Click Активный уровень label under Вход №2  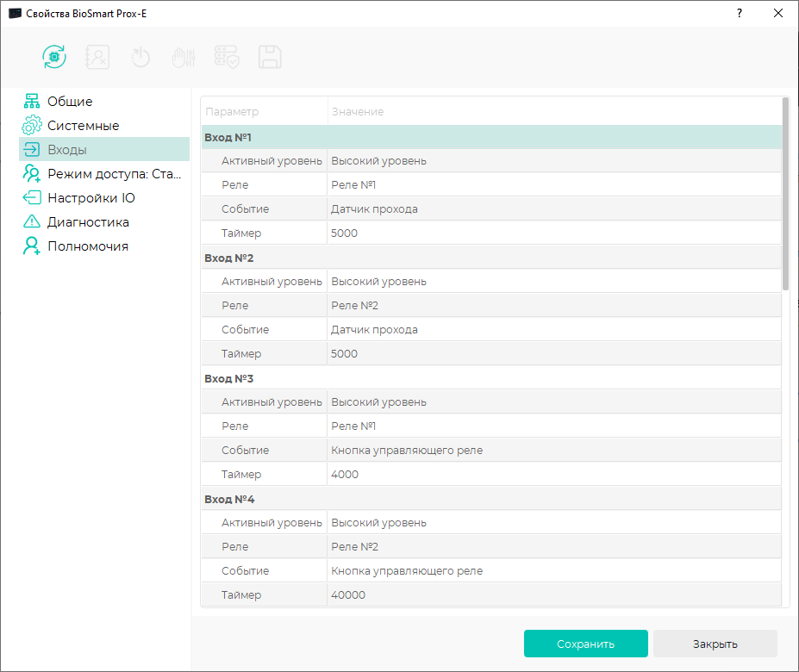point(272,282)
